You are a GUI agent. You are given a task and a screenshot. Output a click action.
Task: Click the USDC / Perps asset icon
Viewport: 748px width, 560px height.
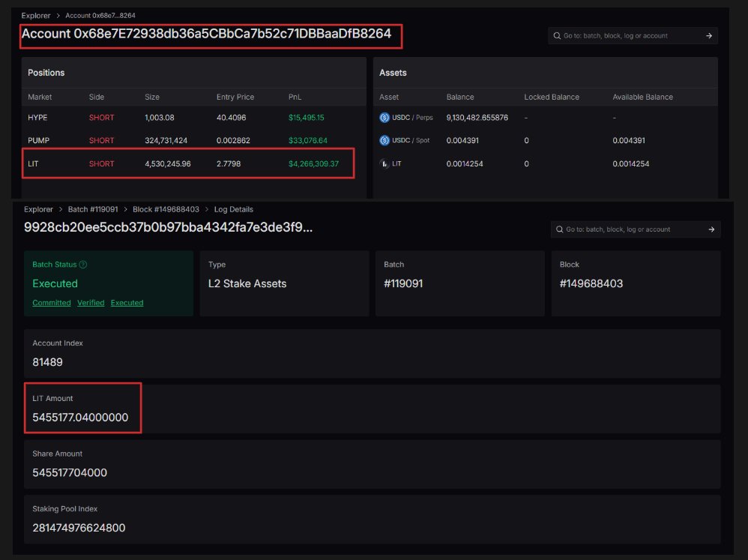point(384,118)
